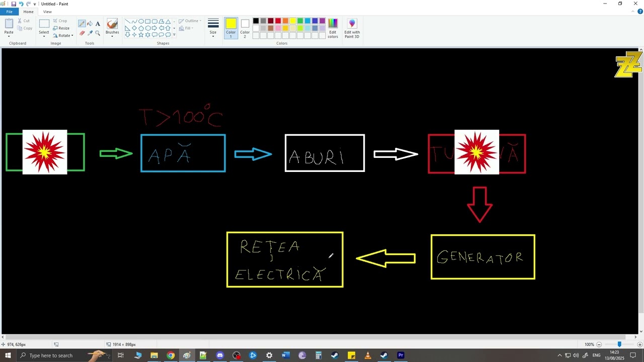Open the Resize dialog
This screenshot has height=362, width=644.
point(61,28)
